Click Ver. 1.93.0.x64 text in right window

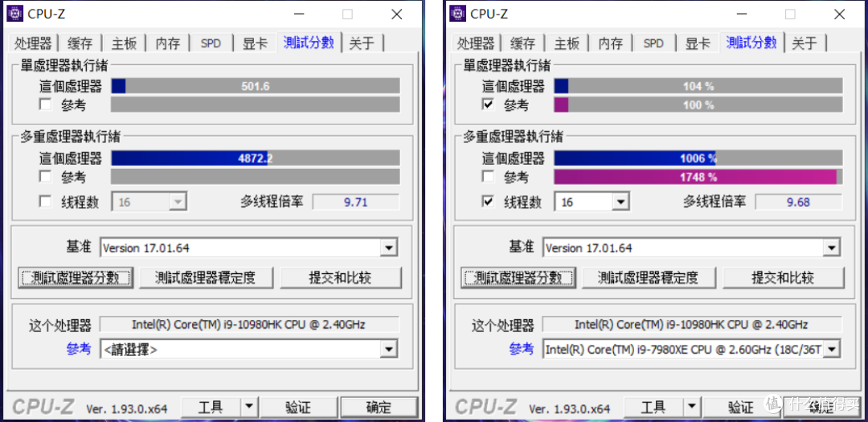pyautogui.click(x=570, y=408)
